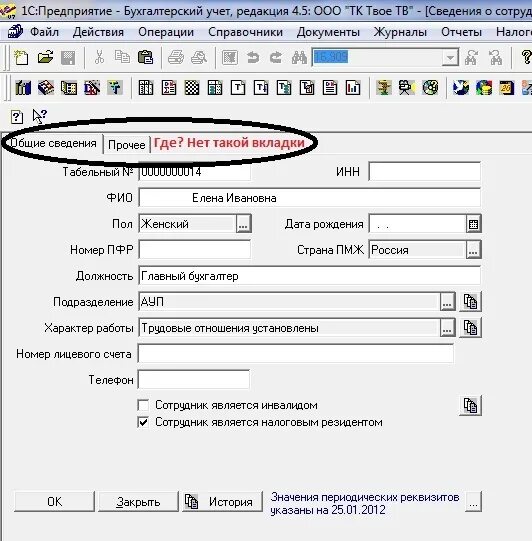Click the question-mark Help icon at toolbar end

click(526, 57)
